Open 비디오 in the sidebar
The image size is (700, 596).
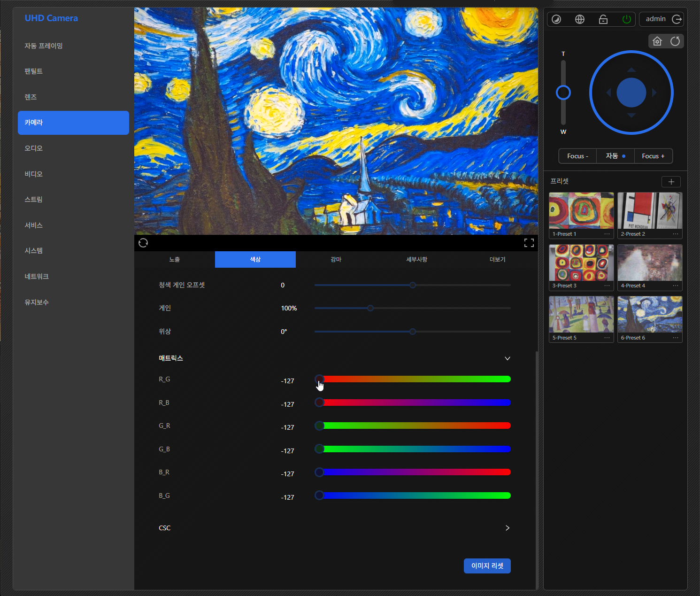pyautogui.click(x=73, y=174)
